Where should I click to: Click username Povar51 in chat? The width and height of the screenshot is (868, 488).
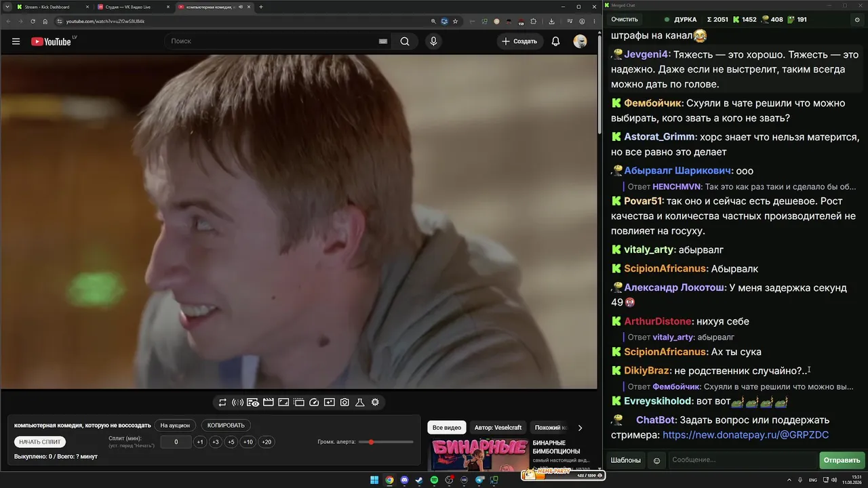tap(643, 201)
